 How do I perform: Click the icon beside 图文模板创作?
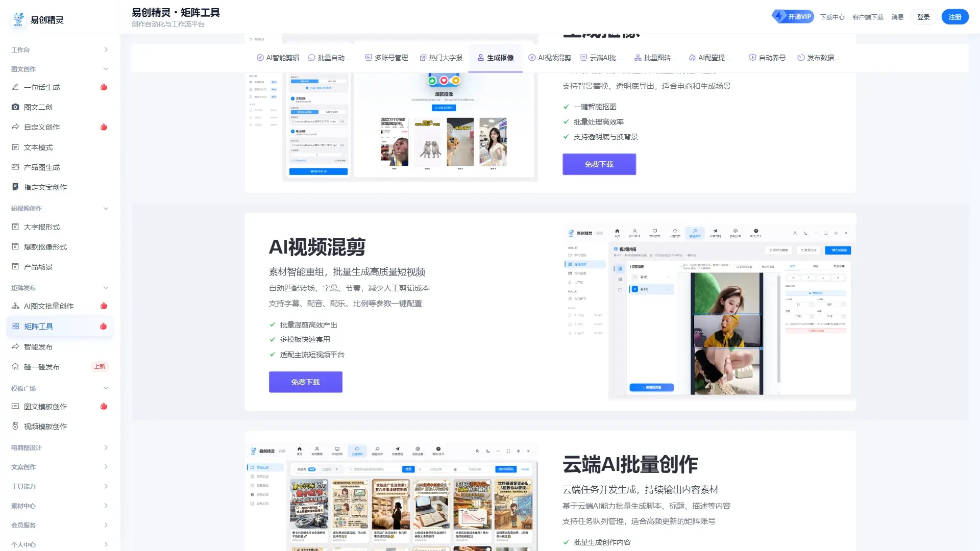point(15,407)
